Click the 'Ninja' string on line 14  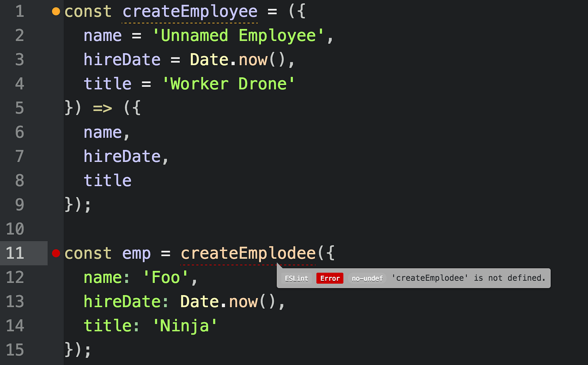[x=185, y=326]
